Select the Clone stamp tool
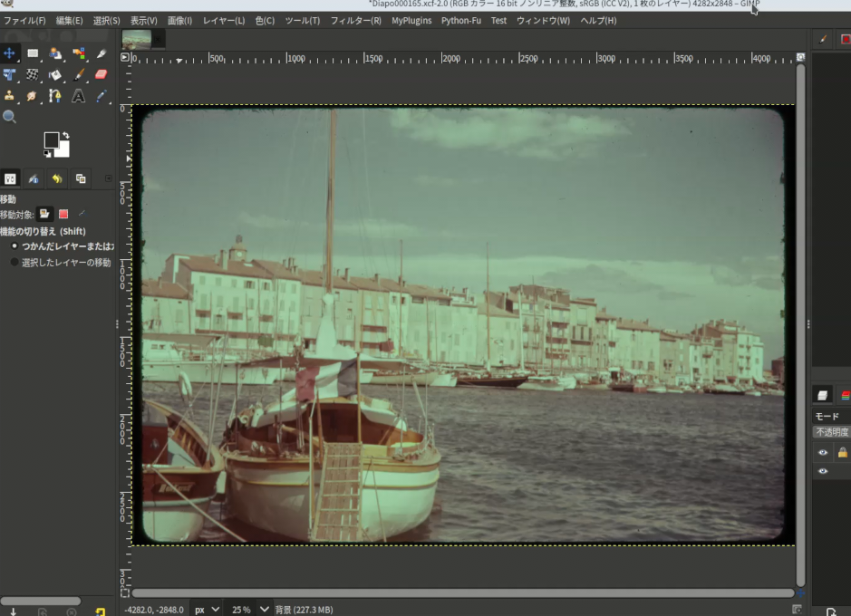Image resolution: width=851 pixels, height=616 pixels. 9,96
